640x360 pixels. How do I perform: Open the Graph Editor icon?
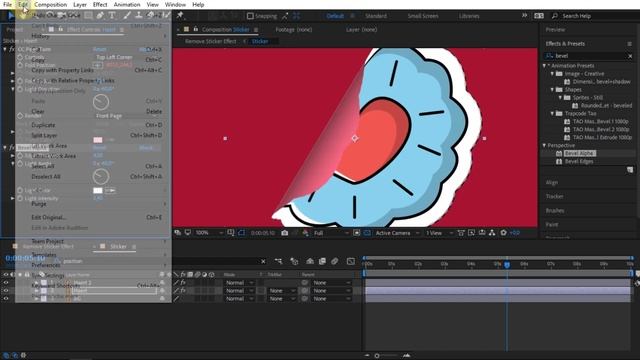pos(351,261)
